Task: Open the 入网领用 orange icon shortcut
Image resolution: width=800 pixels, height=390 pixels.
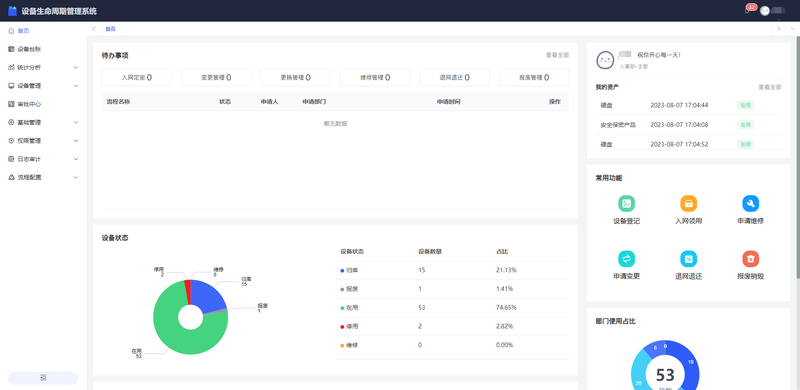Action: (x=688, y=203)
